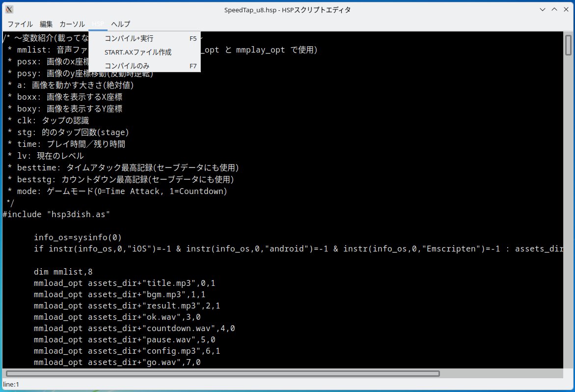Click the X11 application icon in title bar

pyautogui.click(x=9, y=9)
